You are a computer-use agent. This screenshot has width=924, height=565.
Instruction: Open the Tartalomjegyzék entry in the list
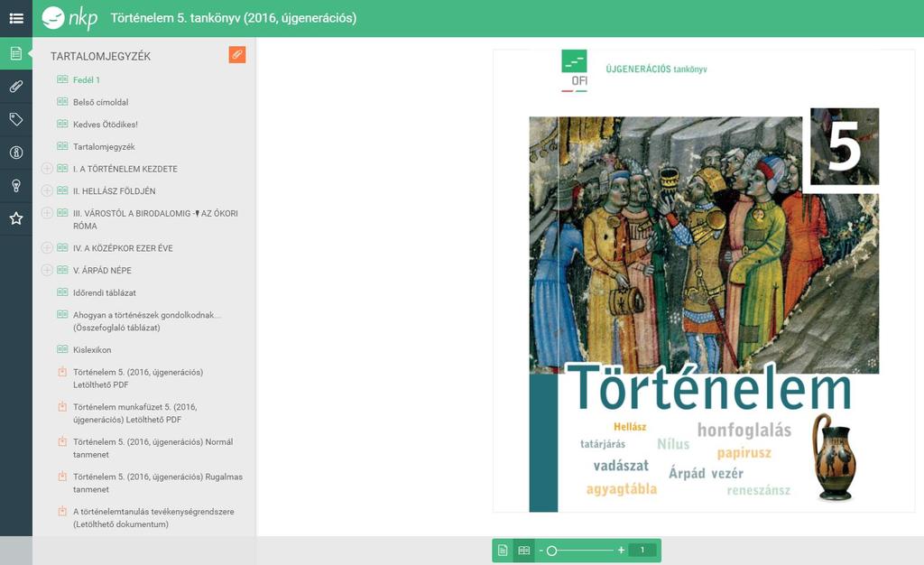pyautogui.click(x=104, y=147)
